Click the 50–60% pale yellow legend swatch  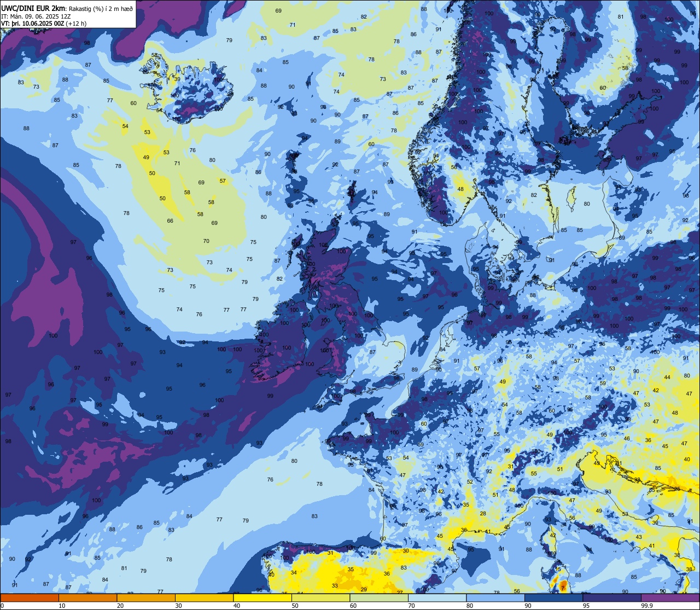320,597
